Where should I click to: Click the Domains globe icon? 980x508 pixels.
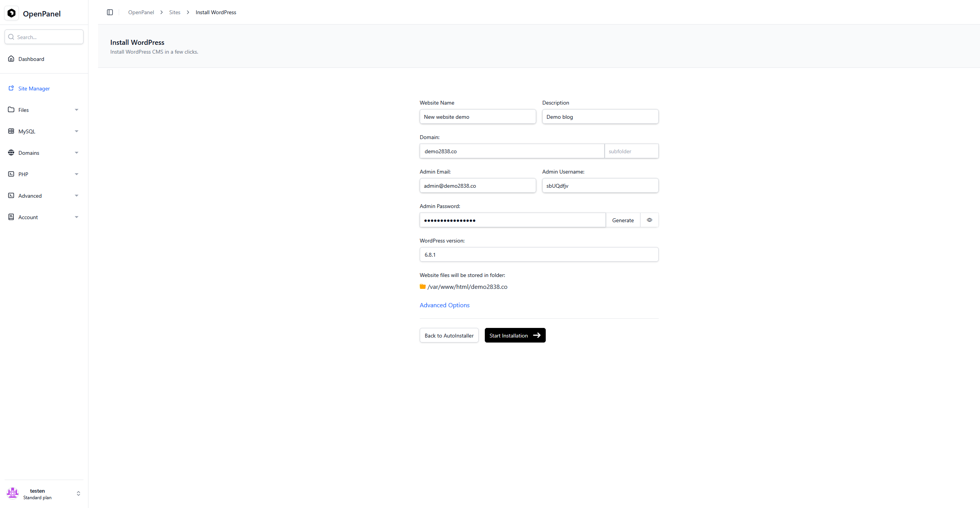(11, 152)
